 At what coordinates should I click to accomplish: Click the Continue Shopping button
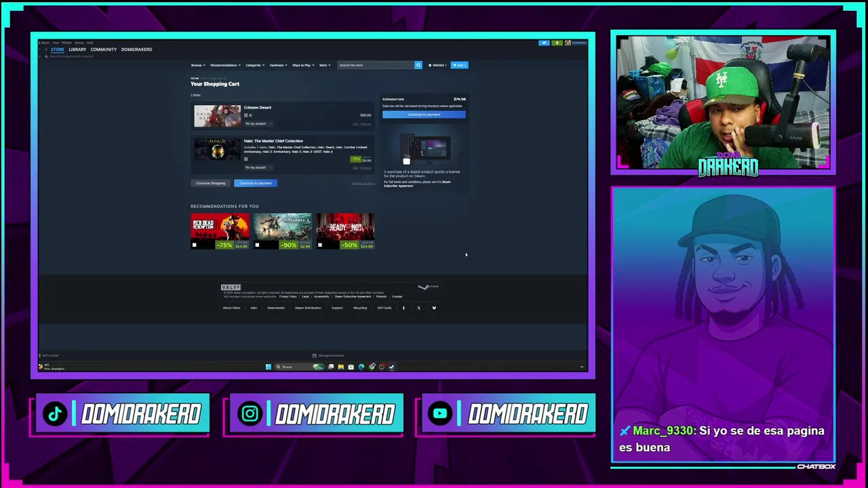[211, 183]
